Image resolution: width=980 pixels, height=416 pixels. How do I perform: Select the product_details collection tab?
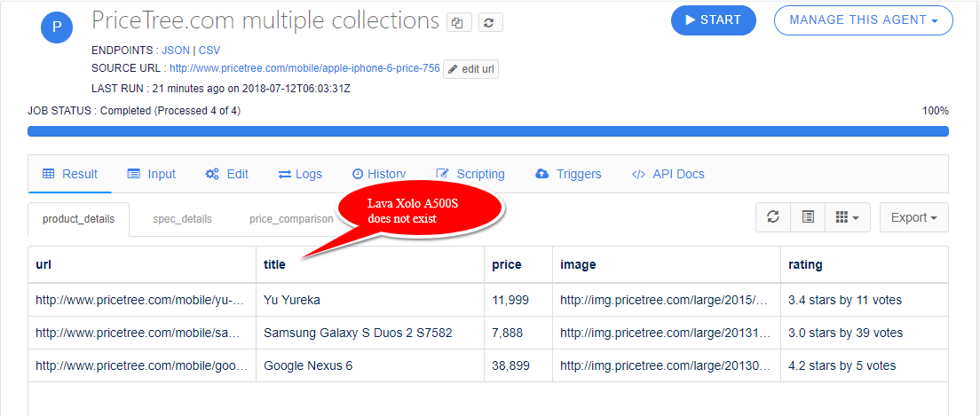[79, 219]
